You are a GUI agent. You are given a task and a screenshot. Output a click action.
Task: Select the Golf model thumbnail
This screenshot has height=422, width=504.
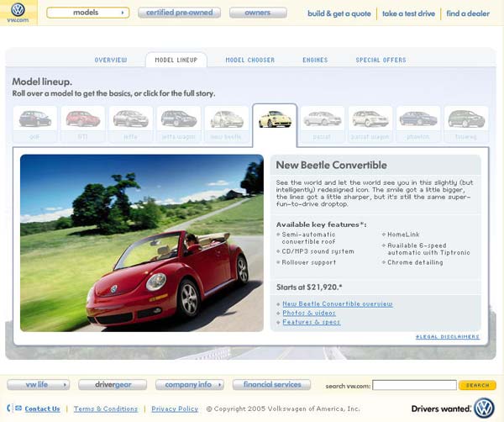click(35, 124)
